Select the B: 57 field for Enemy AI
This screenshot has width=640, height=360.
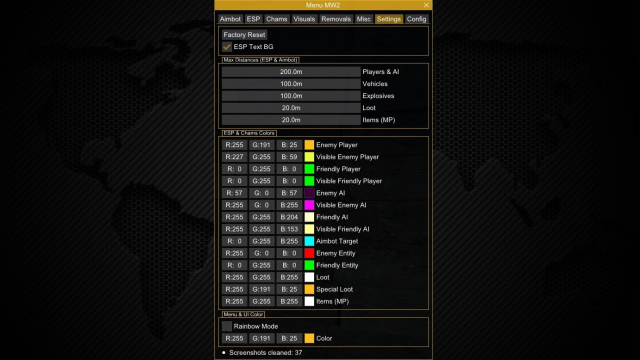coord(289,193)
